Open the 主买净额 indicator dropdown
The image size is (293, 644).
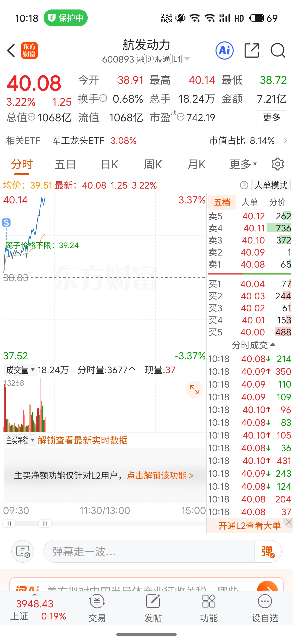pyautogui.click(x=20, y=440)
